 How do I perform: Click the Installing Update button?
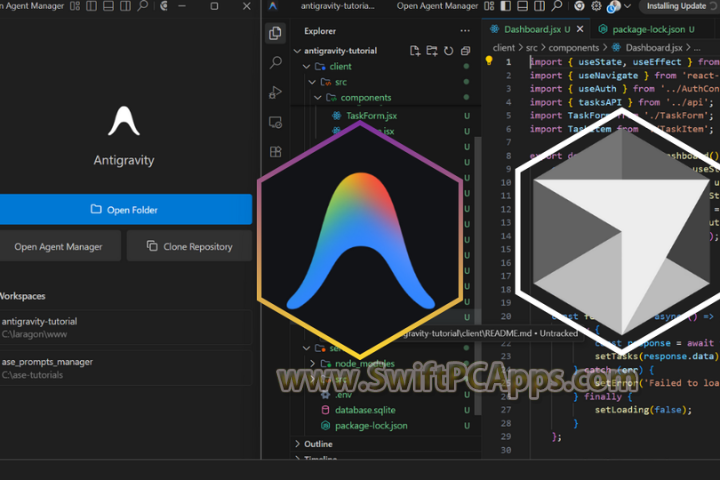[x=681, y=6]
